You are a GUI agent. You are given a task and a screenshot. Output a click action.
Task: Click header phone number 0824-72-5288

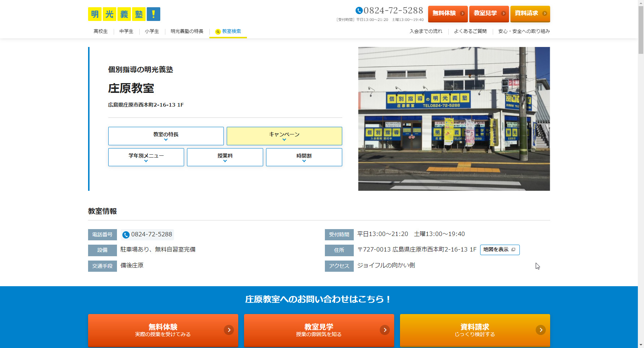coord(393,10)
